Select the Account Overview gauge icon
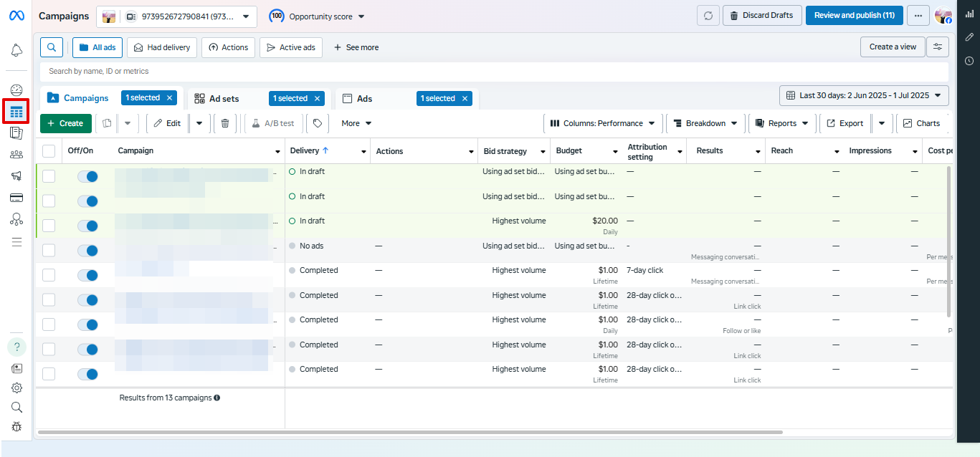 click(x=16, y=90)
